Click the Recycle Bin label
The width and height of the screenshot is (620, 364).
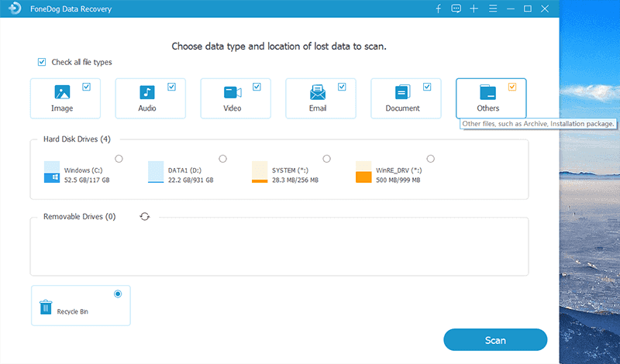point(72,311)
